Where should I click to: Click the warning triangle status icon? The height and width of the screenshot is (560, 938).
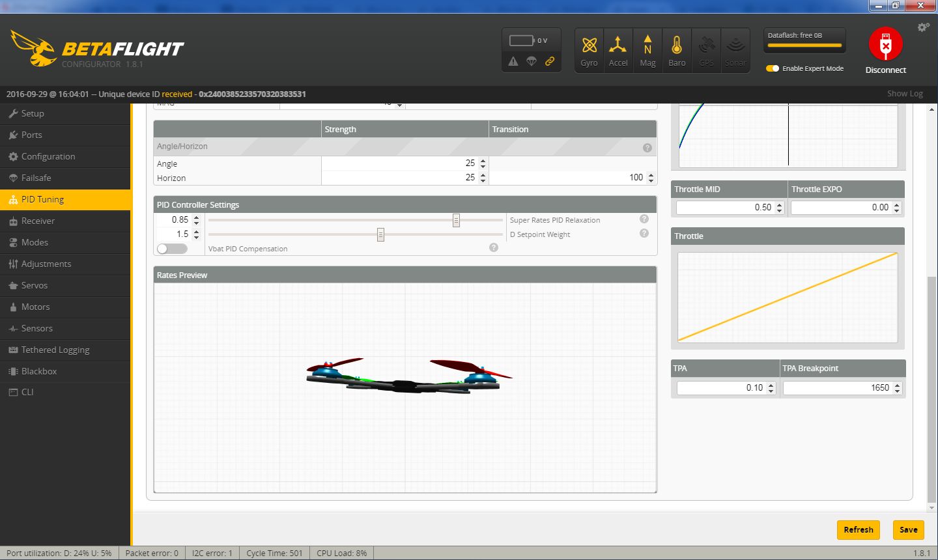click(x=513, y=61)
